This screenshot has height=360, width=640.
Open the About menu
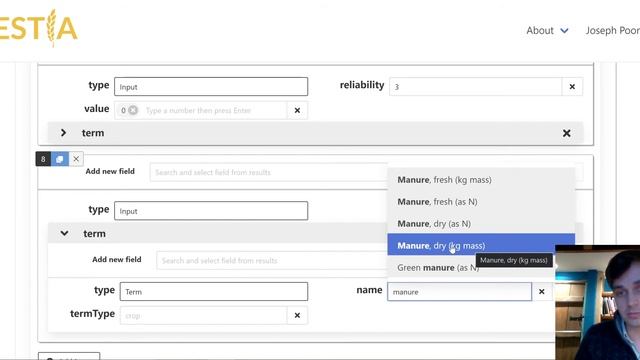(x=547, y=31)
